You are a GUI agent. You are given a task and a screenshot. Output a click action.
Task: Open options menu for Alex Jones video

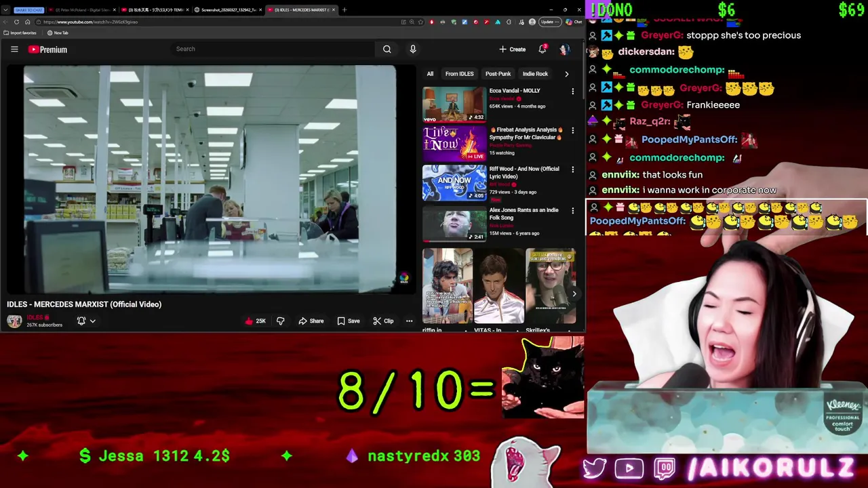click(x=572, y=211)
